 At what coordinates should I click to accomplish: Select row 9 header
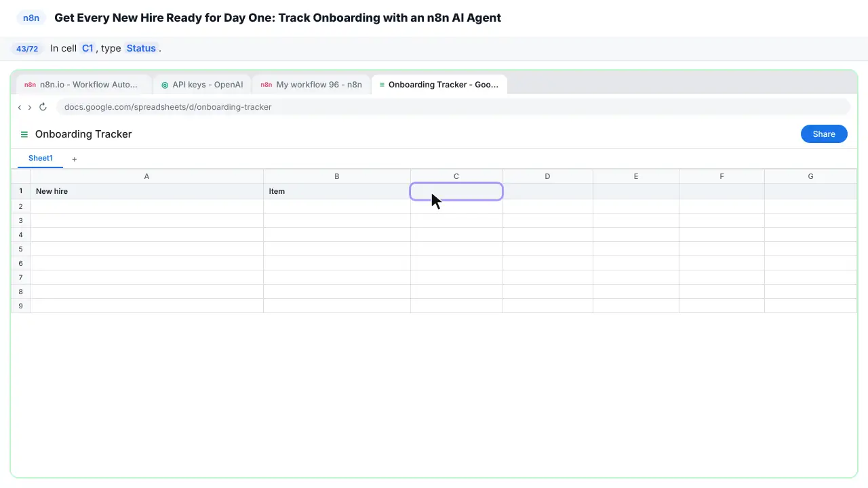(20, 306)
